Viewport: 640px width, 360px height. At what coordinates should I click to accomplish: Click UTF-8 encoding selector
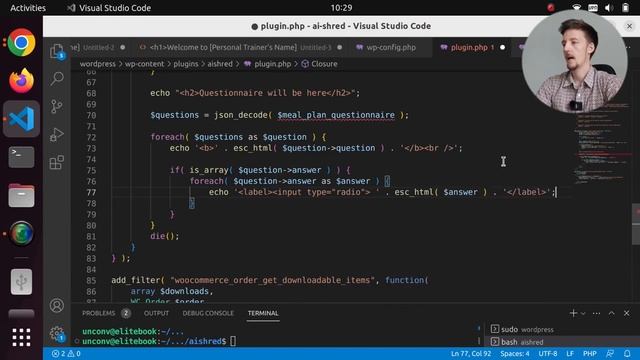click(x=548, y=353)
